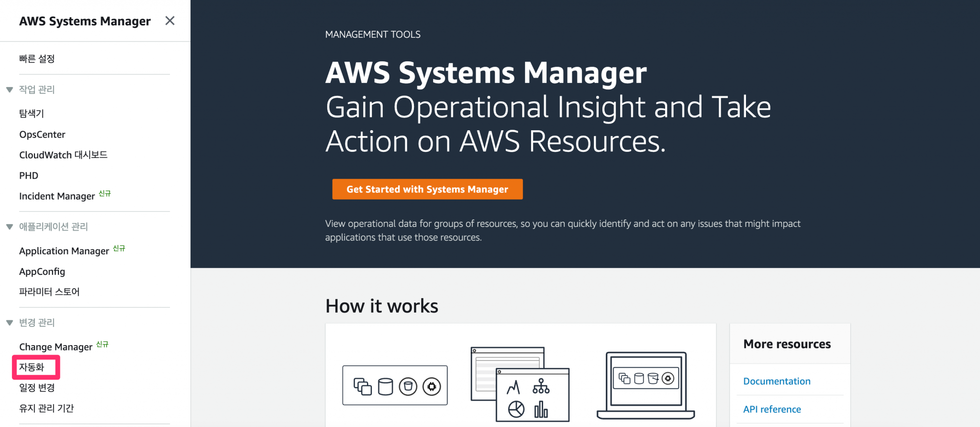Click the database cylinder icon in resources diagram

(x=386, y=386)
